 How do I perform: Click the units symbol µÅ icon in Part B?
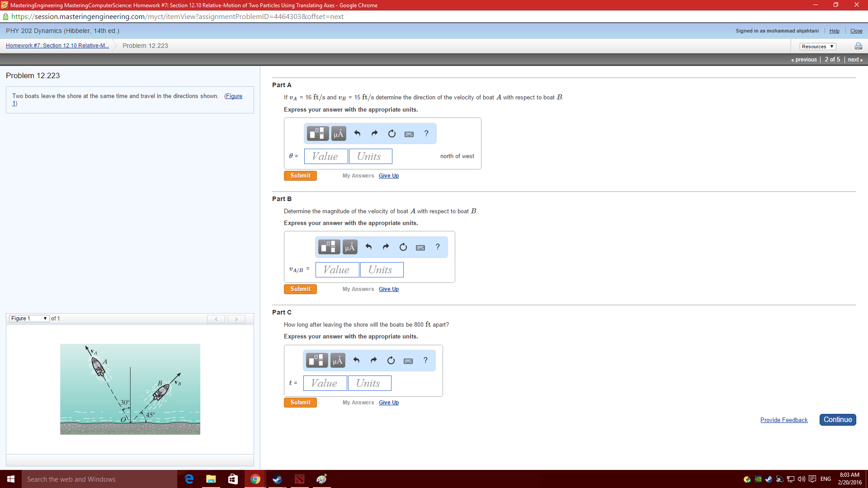pyautogui.click(x=350, y=247)
